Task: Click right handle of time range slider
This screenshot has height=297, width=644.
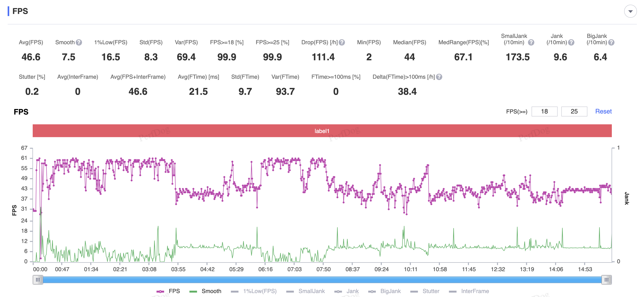Action: (607, 280)
